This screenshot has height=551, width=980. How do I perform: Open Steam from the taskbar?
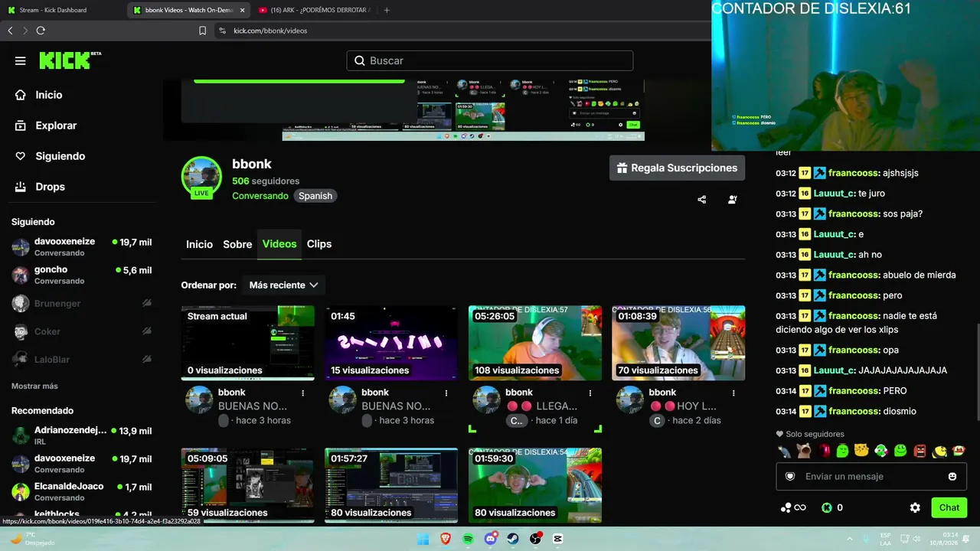(513, 539)
